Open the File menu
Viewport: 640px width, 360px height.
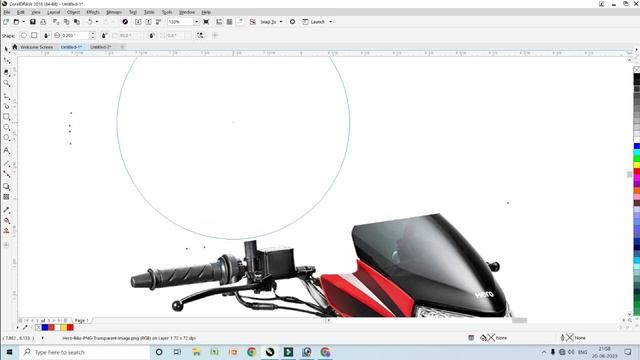tap(7, 12)
